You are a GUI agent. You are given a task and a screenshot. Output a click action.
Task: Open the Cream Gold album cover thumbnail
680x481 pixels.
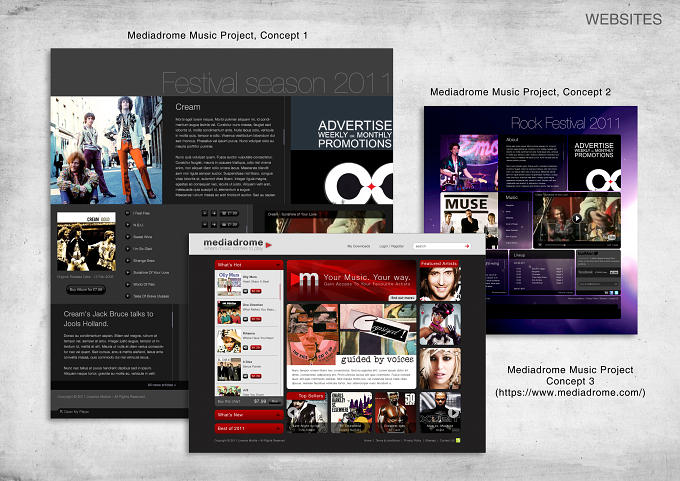[x=86, y=241]
